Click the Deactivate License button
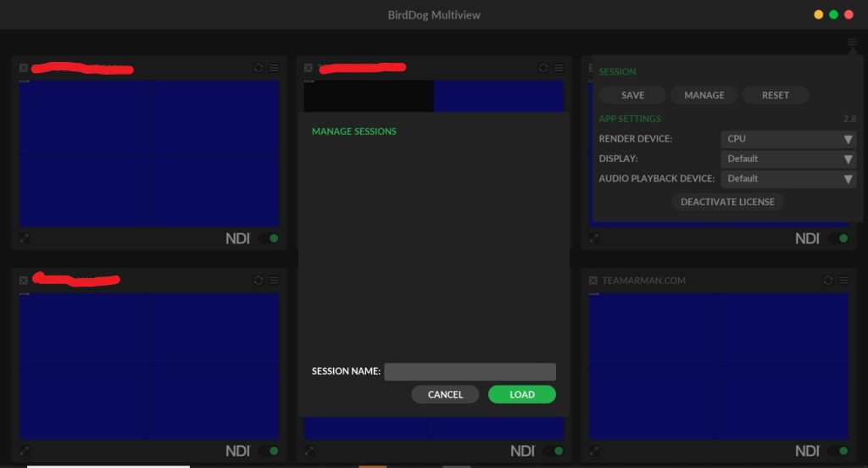Screen dimensions: 868x468 (727, 202)
